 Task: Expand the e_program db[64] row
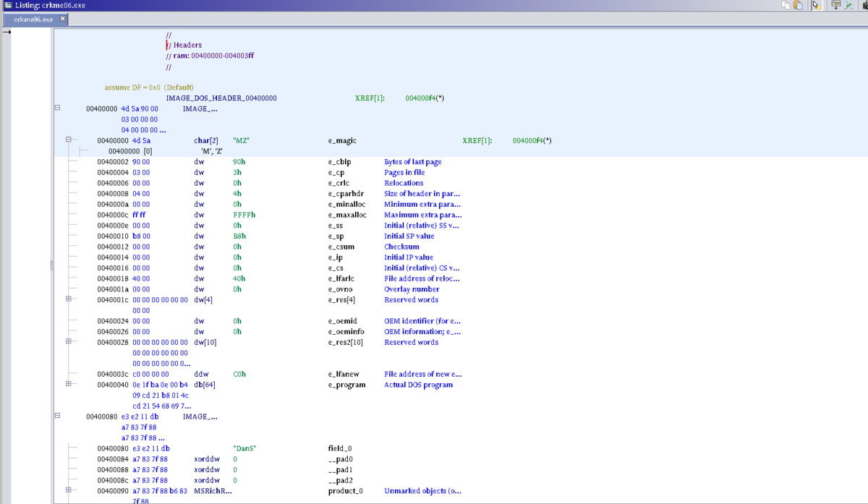click(69, 385)
